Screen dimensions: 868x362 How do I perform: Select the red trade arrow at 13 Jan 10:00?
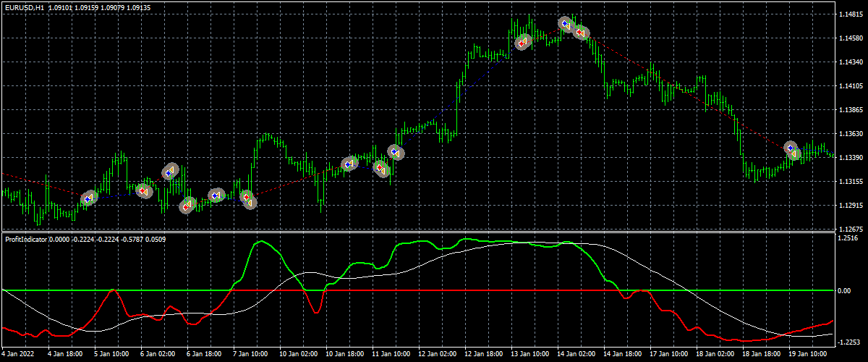(x=522, y=43)
